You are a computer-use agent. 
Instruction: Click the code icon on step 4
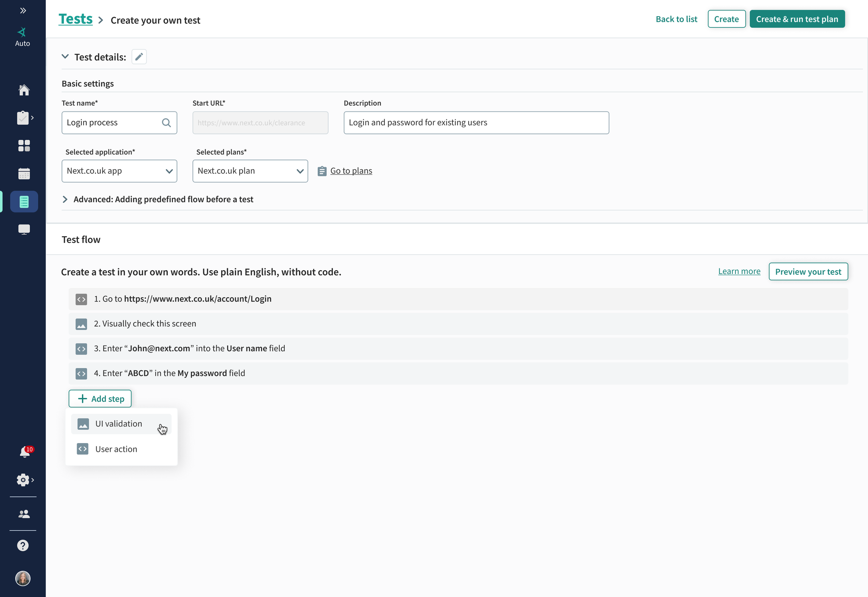tap(81, 373)
